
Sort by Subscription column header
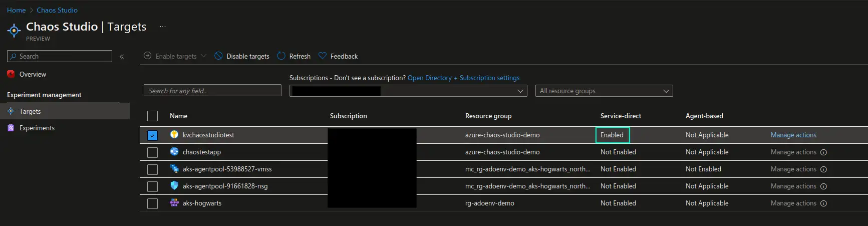pyautogui.click(x=348, y=116)
